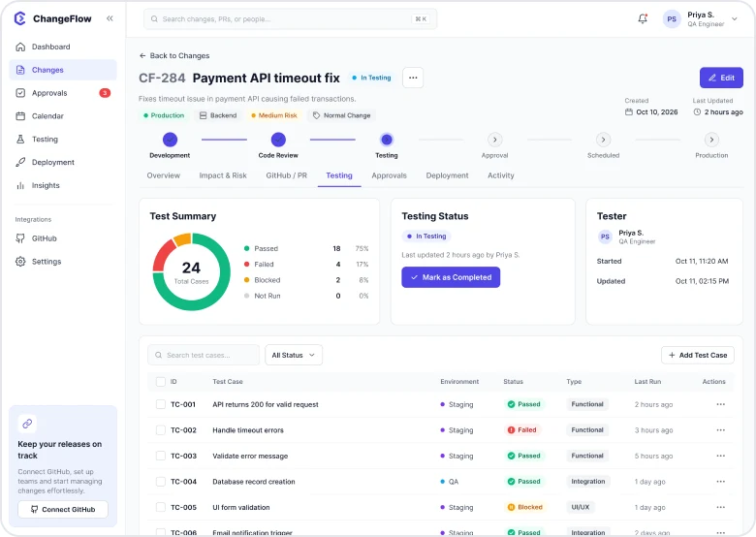Click the red Failed legend dot
The image size is (756, 537).
click(246, 265)
